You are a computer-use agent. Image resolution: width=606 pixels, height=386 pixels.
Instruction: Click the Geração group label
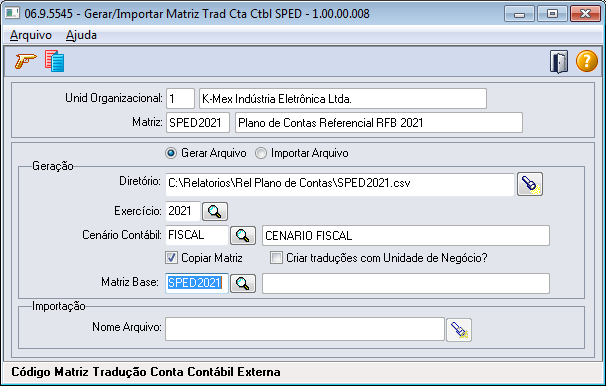tap(53, 166)
